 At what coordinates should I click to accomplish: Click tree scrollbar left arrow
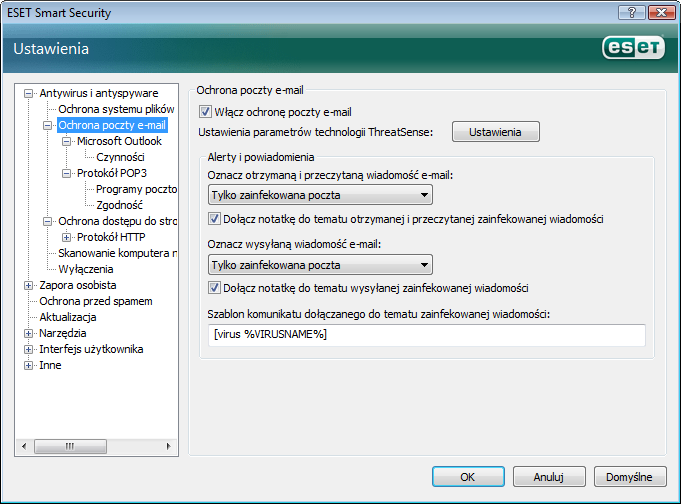(24, 446)
